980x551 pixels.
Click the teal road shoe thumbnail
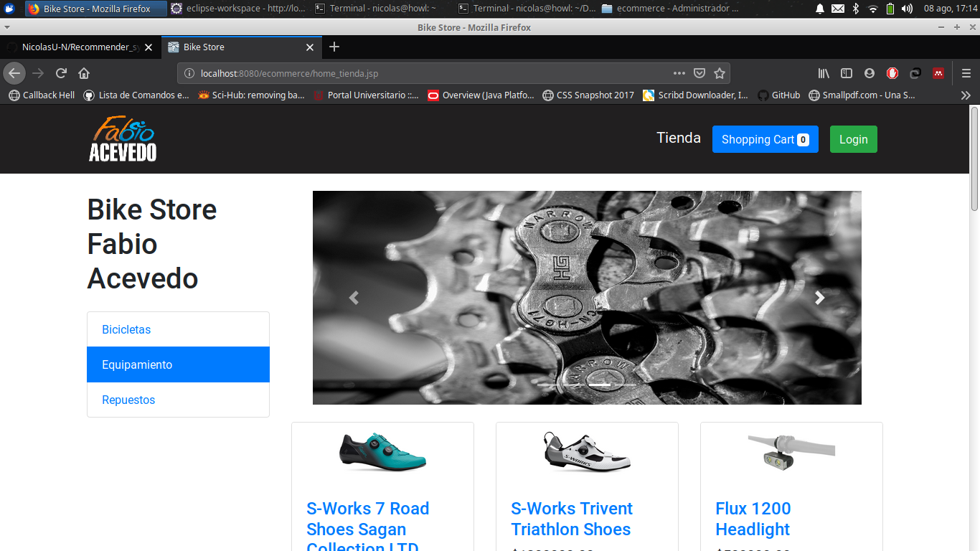click(x=382, y=452)
